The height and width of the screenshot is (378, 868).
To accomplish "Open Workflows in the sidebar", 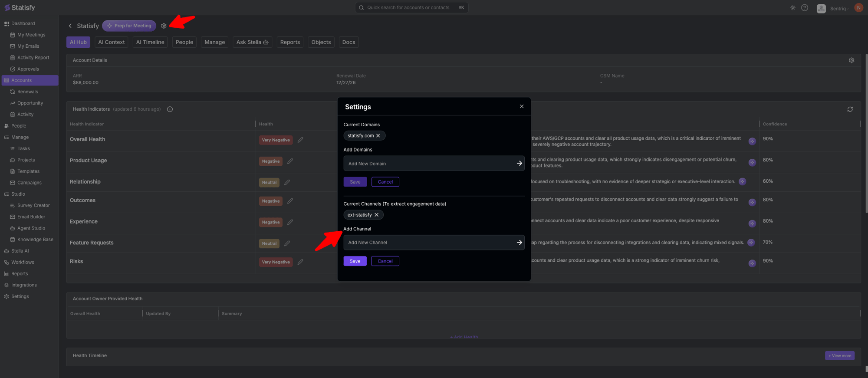I will point(23,263).
